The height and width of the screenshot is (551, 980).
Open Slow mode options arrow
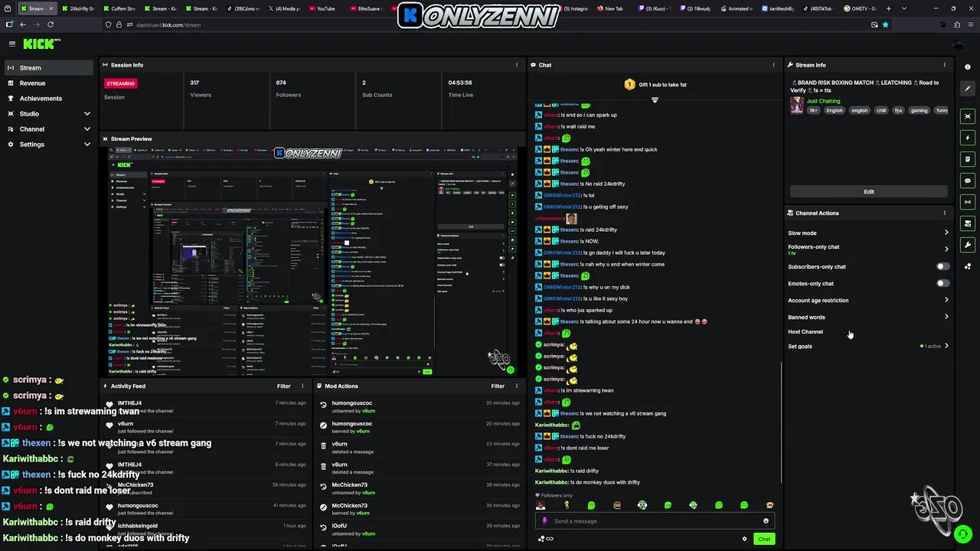946,233
